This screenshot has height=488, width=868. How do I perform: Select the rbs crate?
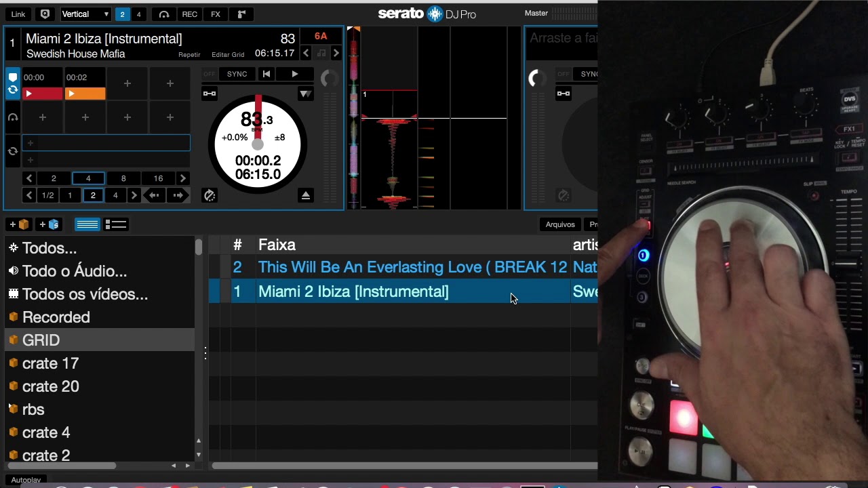100,409
